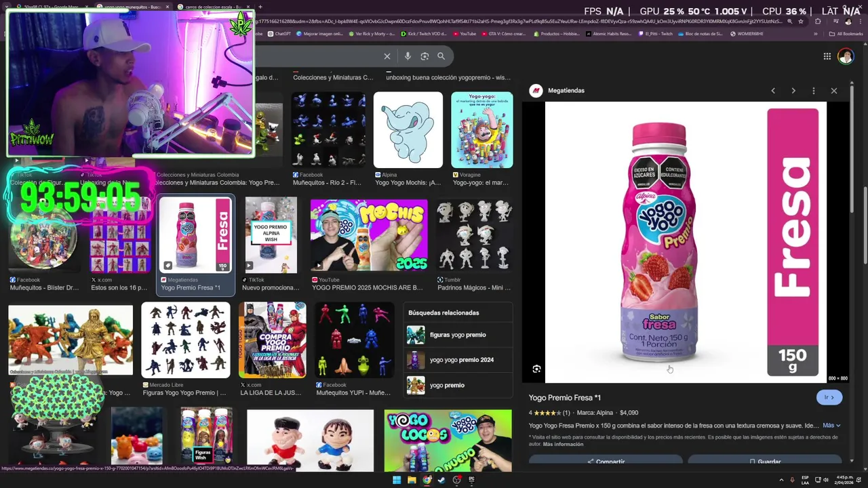Show previous image in preview panel
Viewport: 868px width, 488px height.
point(773,90)
